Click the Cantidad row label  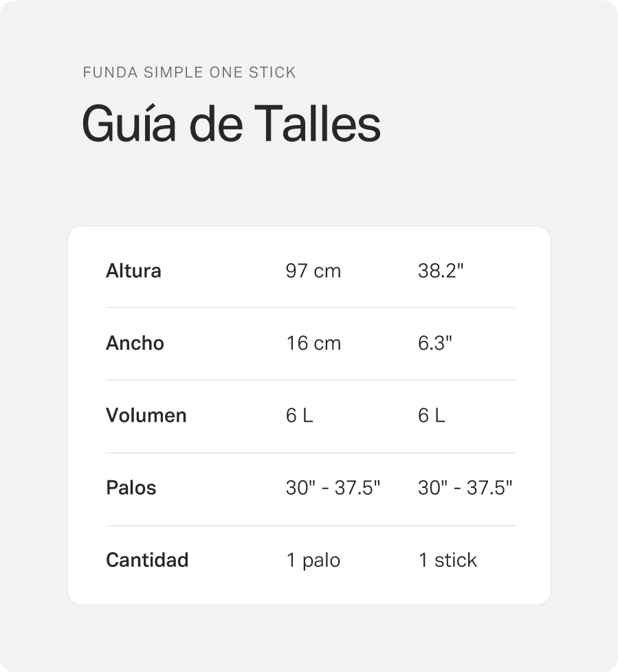147,560
